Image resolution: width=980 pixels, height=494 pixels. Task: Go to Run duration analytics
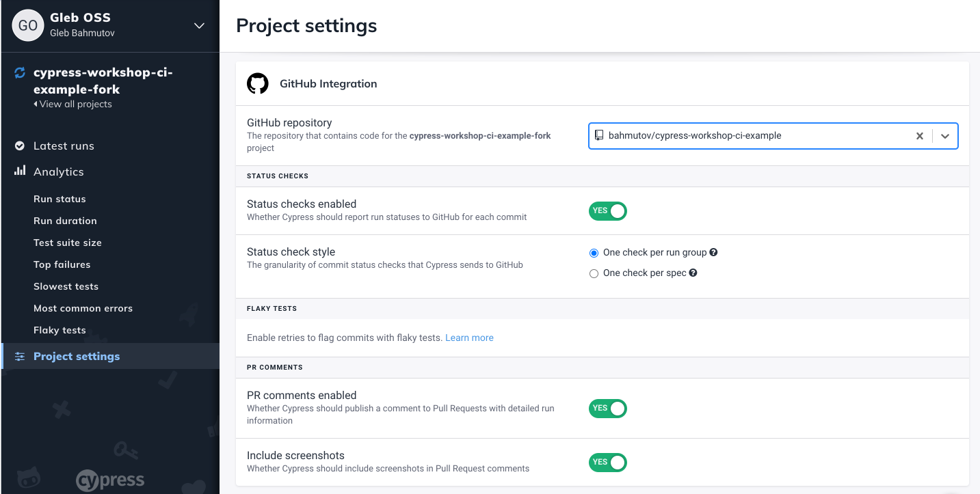pos(65,221)
